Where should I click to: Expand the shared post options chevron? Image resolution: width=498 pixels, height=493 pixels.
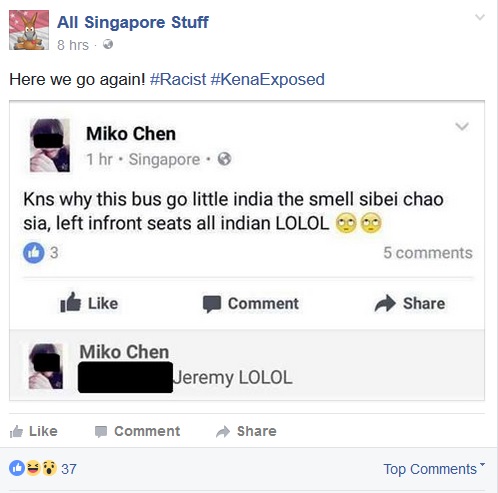[x=462, y=126]
